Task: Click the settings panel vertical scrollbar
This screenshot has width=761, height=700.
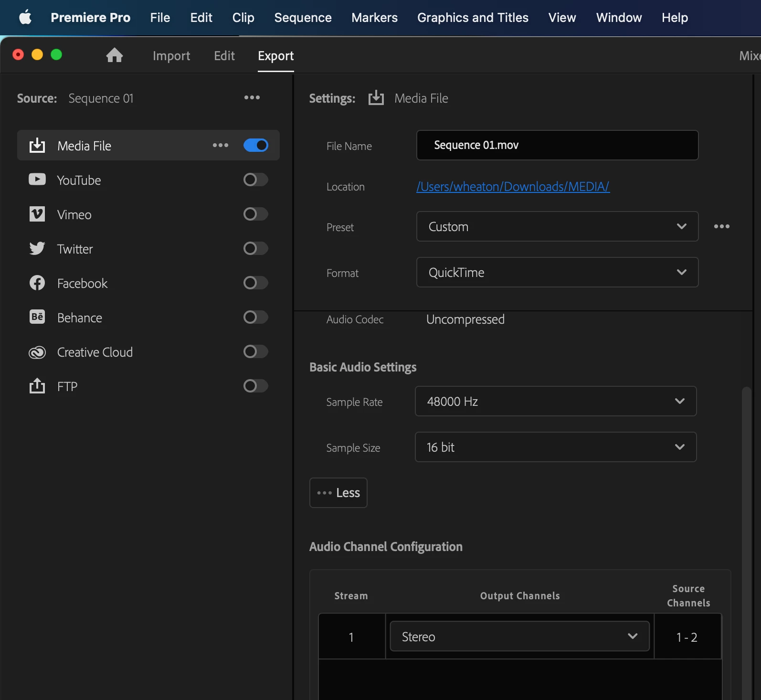Action: coord(746,543)
